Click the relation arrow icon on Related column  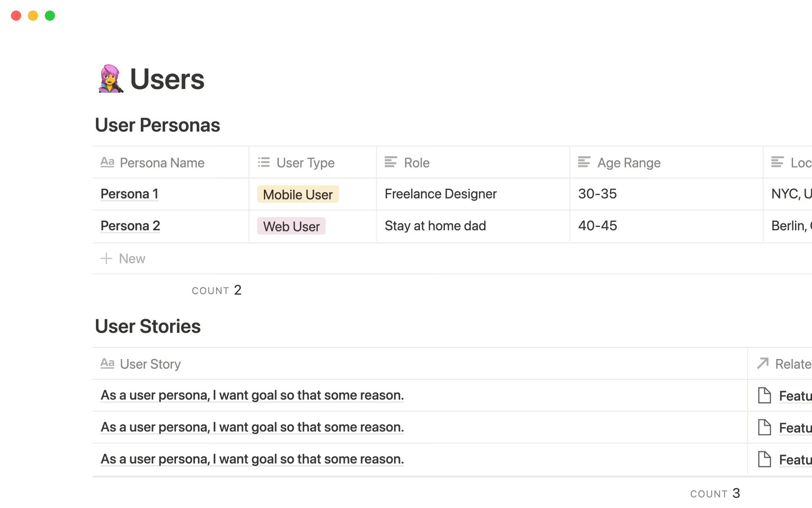coord(763,363)
